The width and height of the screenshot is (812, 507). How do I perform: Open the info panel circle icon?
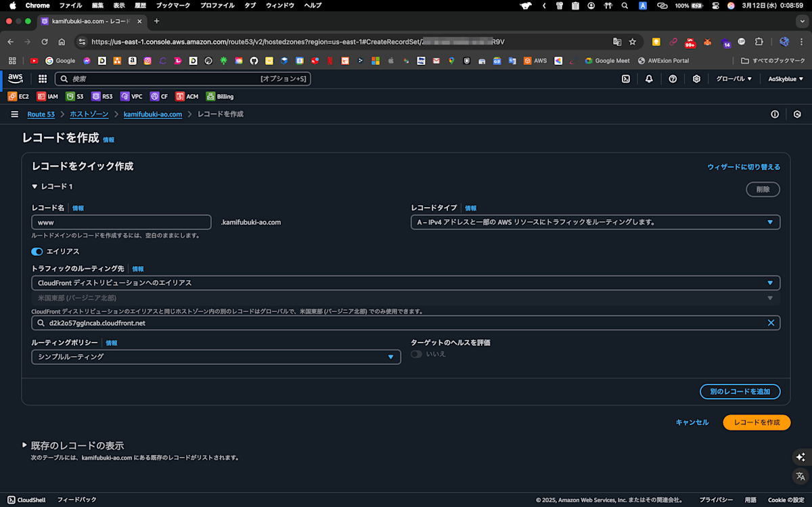click(775, 114)
